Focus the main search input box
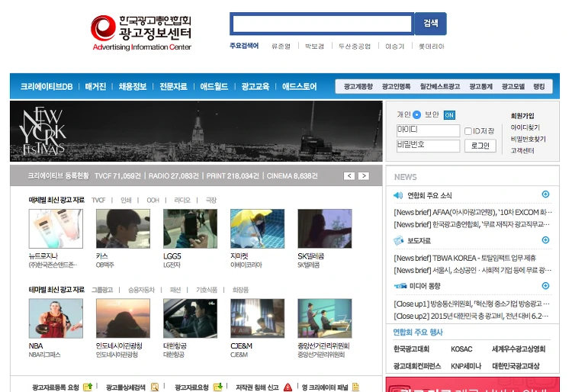Viewport: 572px width, 392px height. 322,24
